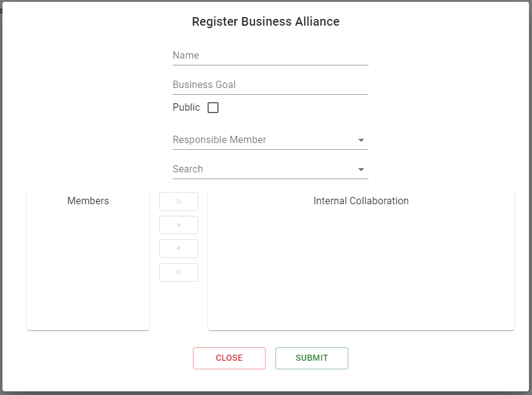532x395 pixels.
Task: Click the arrow icon of Search dropdown
Action: pyautogui.click(x=361, y=169)
